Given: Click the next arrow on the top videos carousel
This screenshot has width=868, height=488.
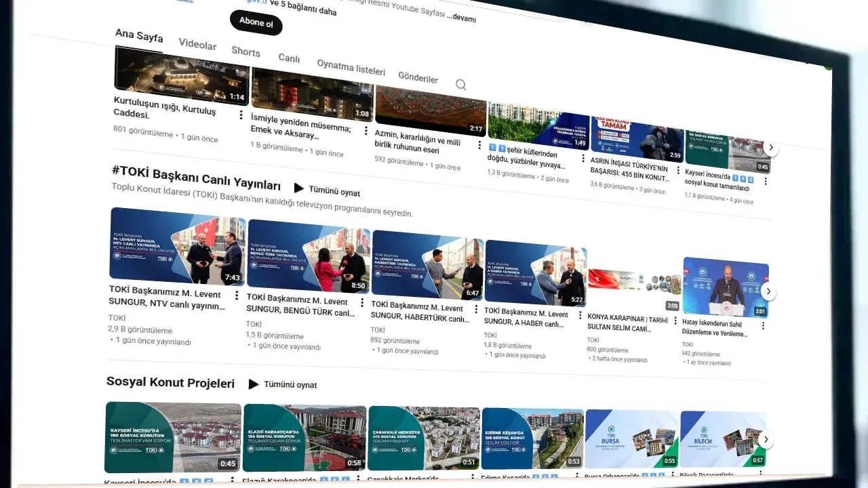Looking at the screenshot, I should [770, 147].
